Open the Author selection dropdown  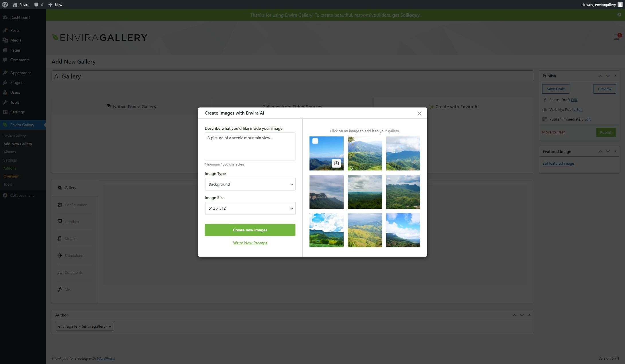[x=84, y=326]
